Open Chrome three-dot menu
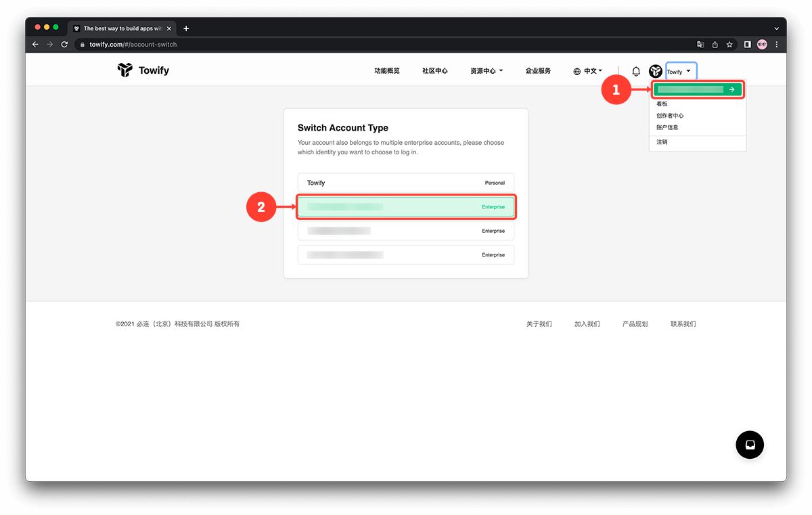The height and width of the screenshot is (515, 812). tap(777, 45)
